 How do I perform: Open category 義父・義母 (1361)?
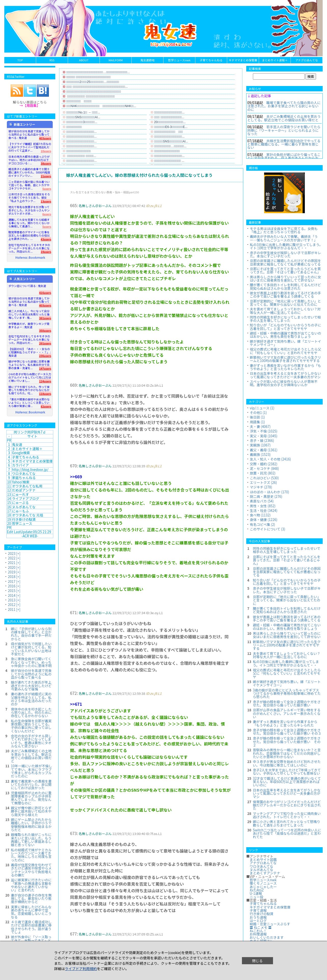263,450
